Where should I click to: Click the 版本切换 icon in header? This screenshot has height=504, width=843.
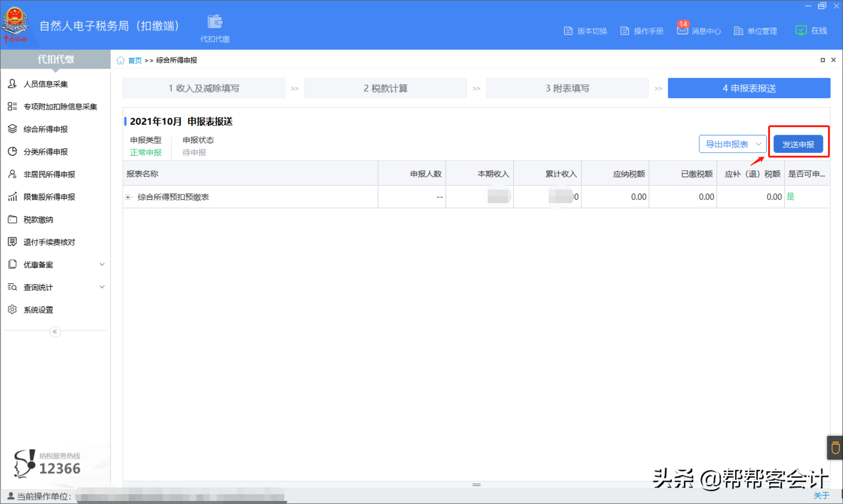[568, 31]
